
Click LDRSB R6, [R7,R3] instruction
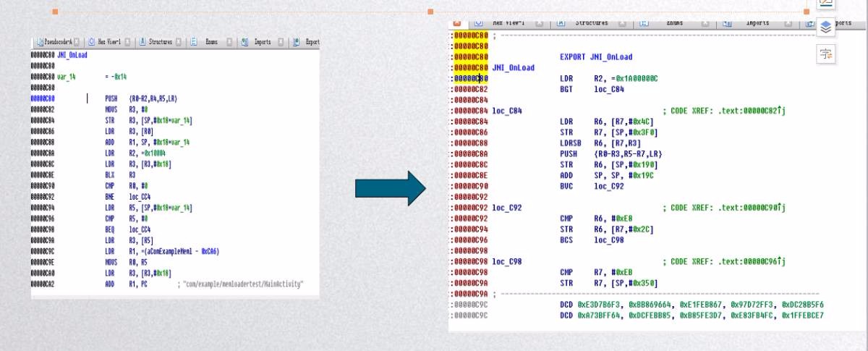pyautogui.click(x=602, y=143)
